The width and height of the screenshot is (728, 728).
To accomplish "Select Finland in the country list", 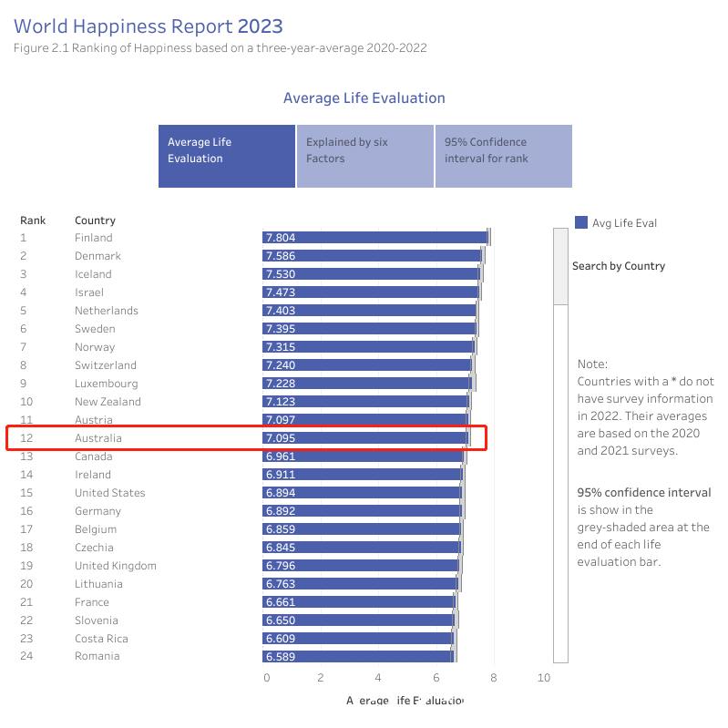I will tap(93, 238).
